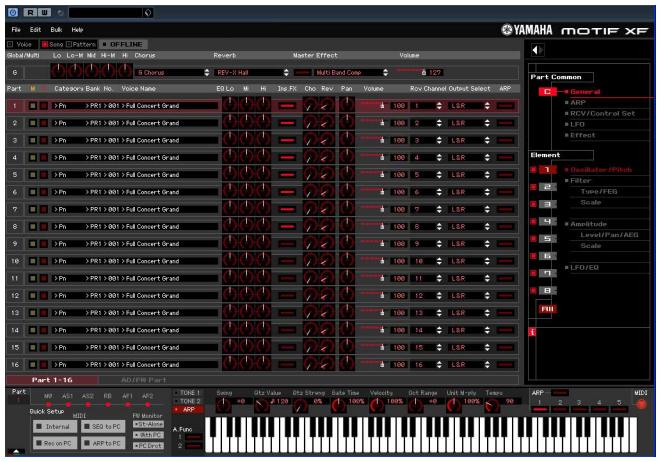
Task: Select Element 6 number icon
Action: click(x=547, y=256)
